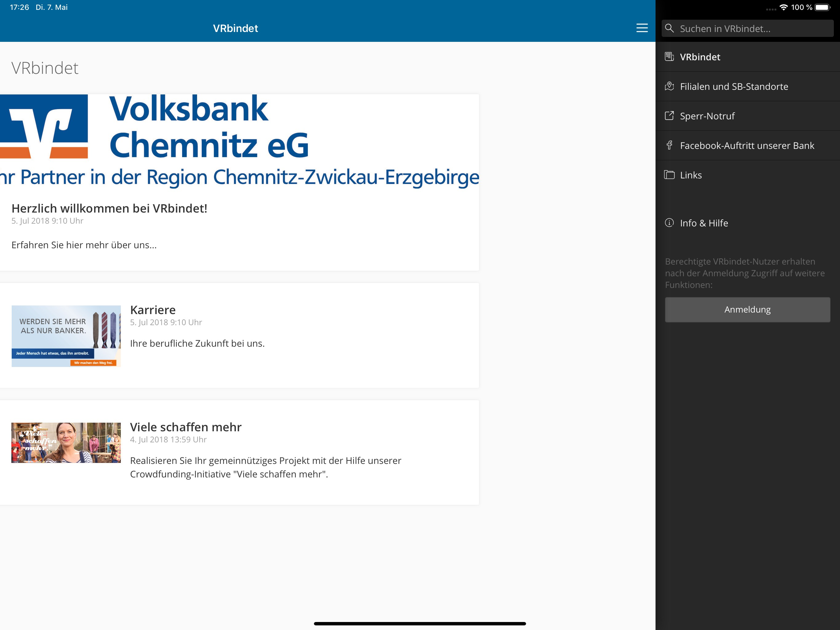Open Info & Hilfe entry

pyautogui.click(x=748, y=223)
